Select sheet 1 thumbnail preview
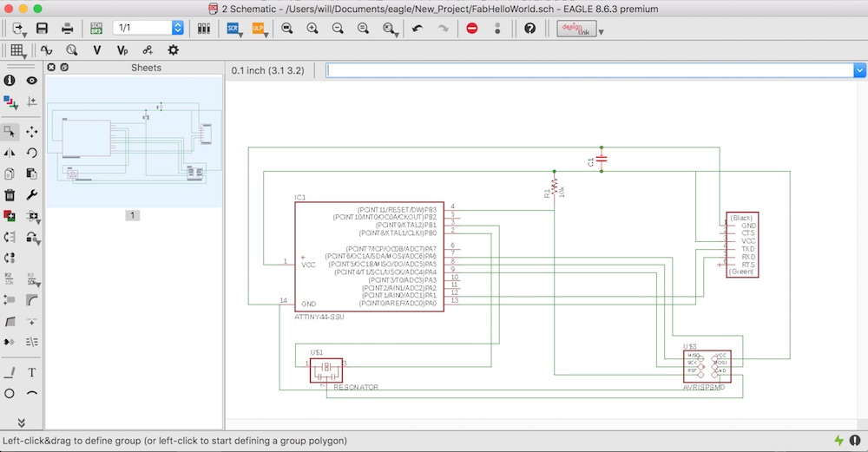This screenshot has width=868, height=452. point(134,142)
